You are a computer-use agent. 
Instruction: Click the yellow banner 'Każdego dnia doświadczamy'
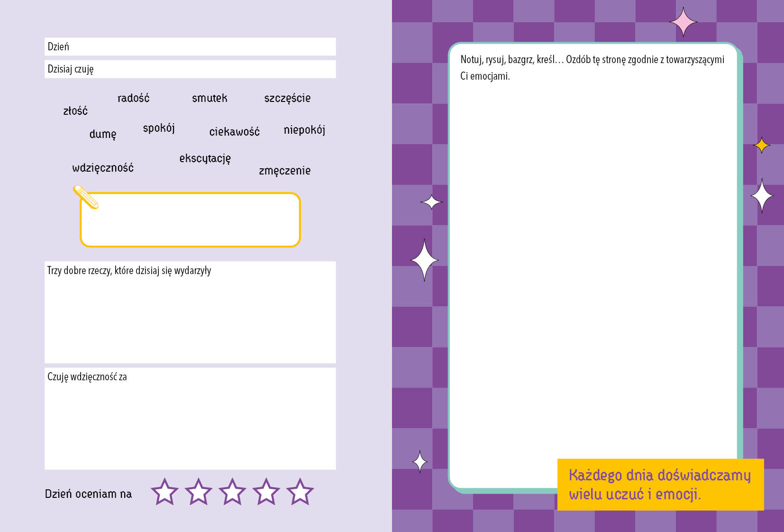(x=660, y=485)
